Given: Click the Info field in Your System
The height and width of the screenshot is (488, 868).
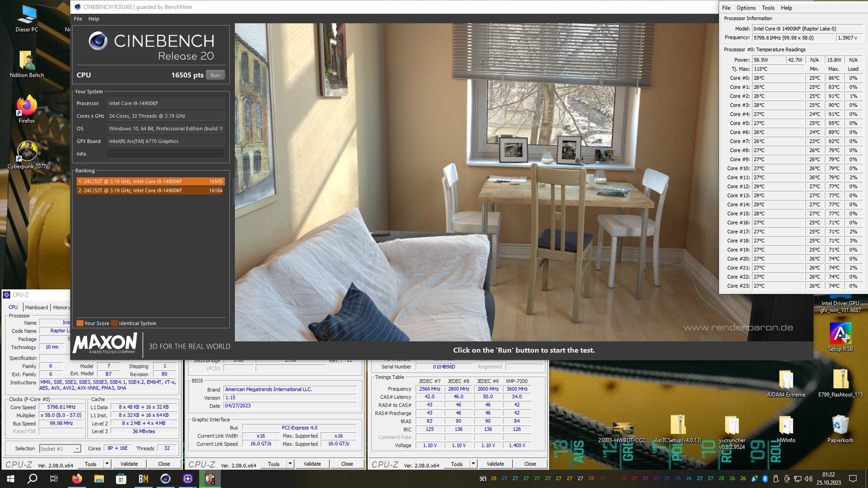Looking at the screenshot, I should coord(165,154).
